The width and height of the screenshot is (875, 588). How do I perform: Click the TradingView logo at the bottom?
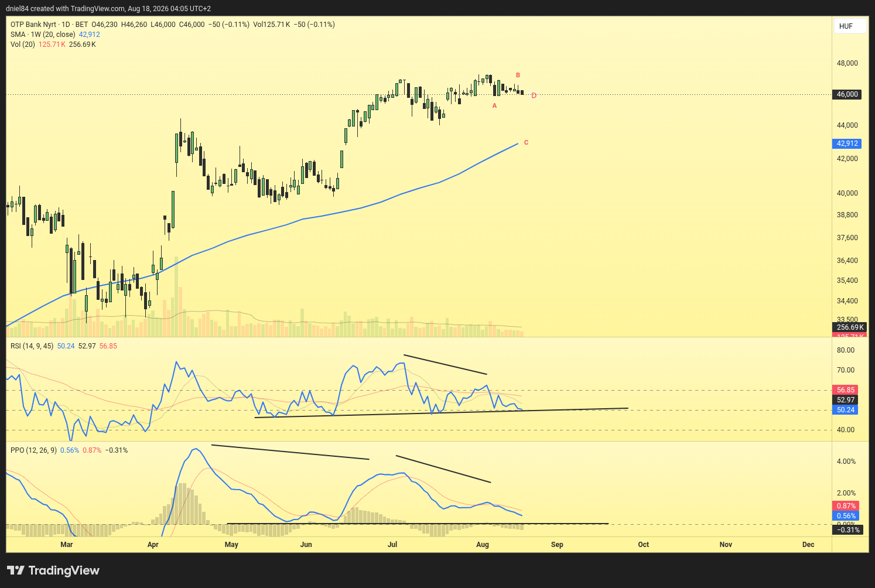(x=53, y=570)
